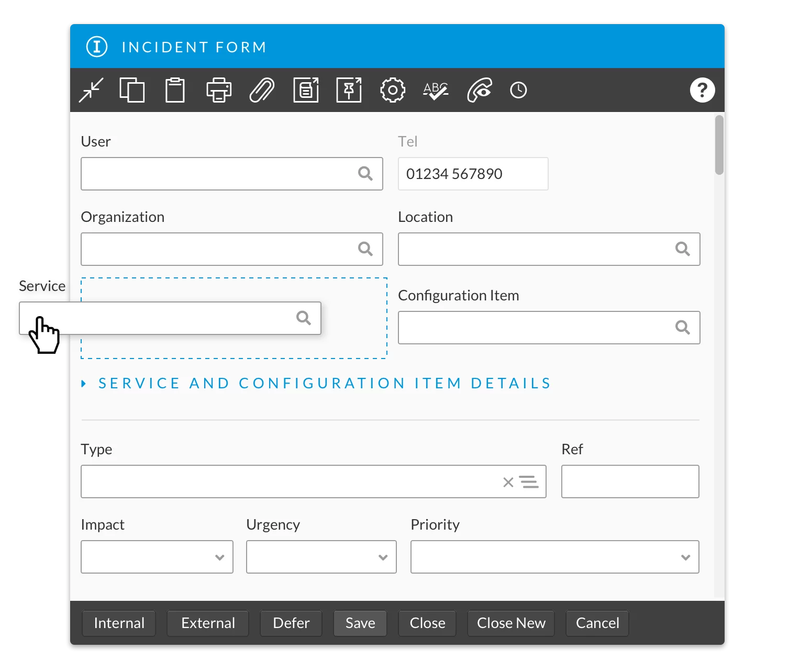Image resolution: width=800 pixels, height=672 pixels.
Task: Attach a file using the paperclip icon
Action: [262, 90]
